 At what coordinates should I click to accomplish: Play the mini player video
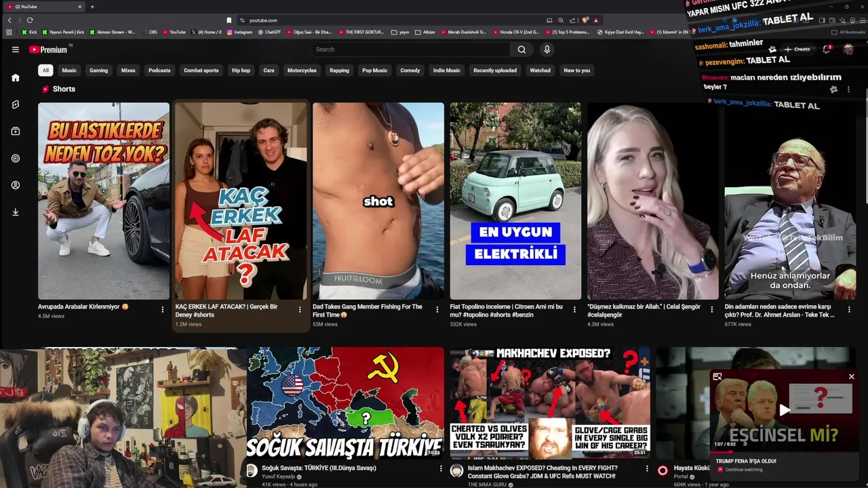click(785, 410)
